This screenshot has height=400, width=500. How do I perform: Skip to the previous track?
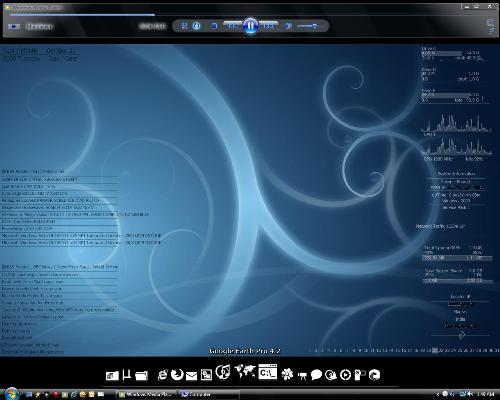pyautogui.click(x=233, y=26)
